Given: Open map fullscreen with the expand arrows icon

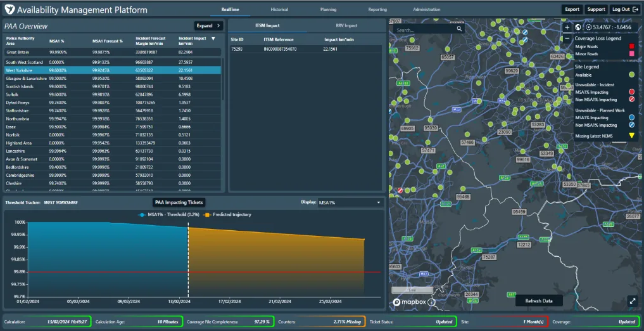Looking at the screenshot, I should 632,301.
